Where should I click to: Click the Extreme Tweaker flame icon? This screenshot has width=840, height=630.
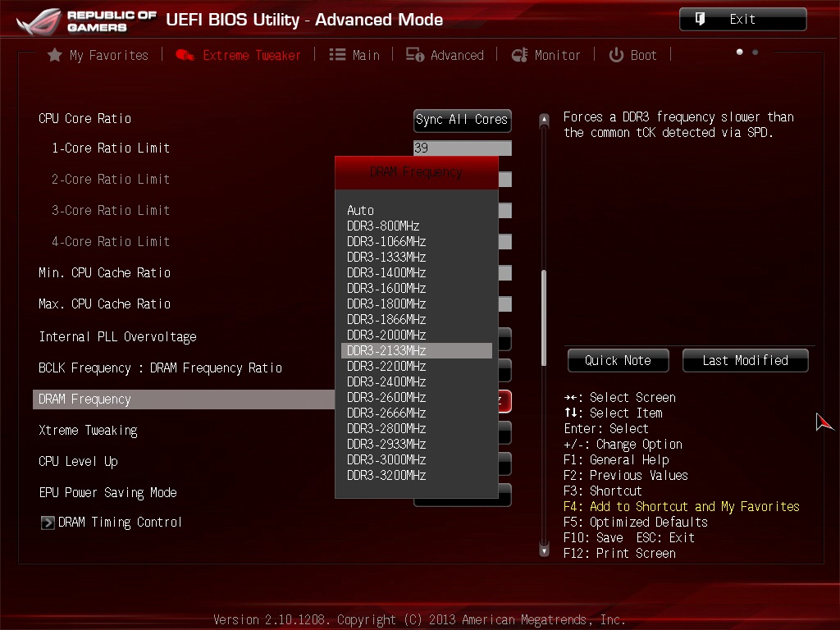pyautogui.click(x=185, y=55)
